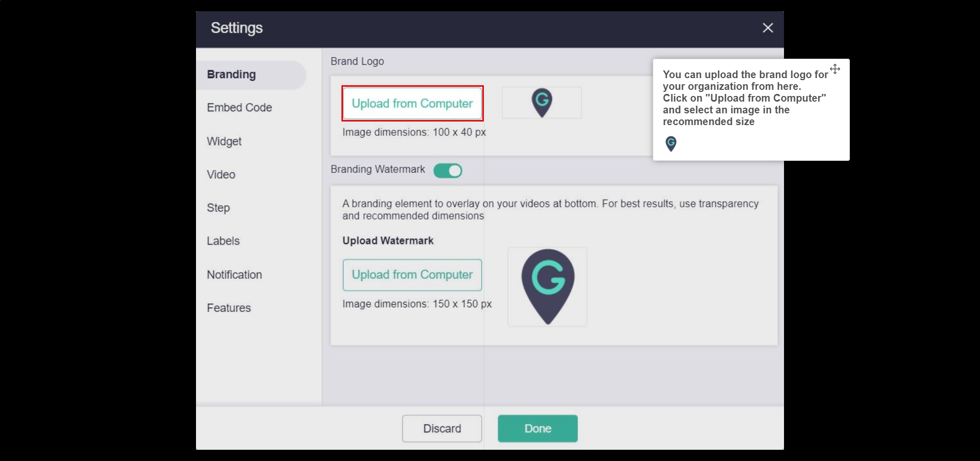Click the move handle icon on tooltip
This screenshot has width=980, height=461.
coord(835,69)
